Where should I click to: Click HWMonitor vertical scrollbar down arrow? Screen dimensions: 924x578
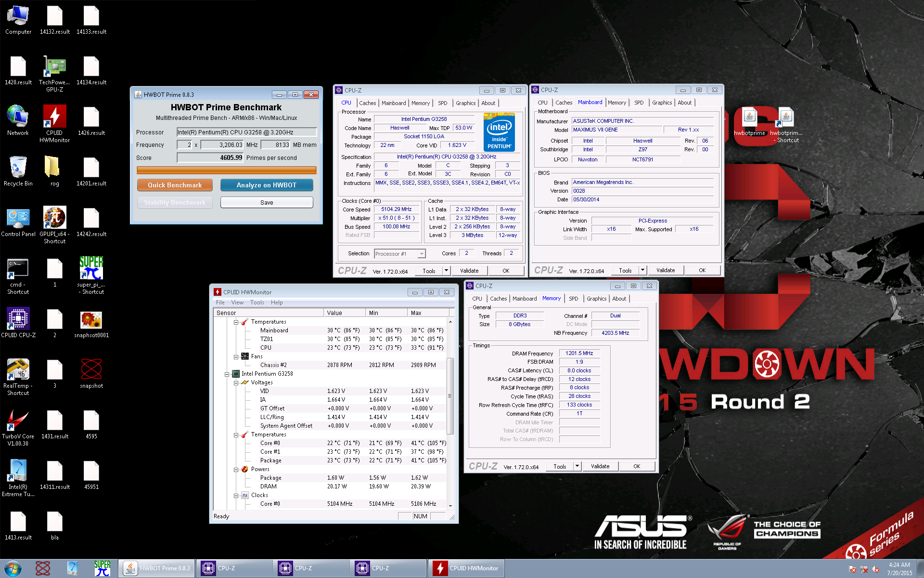(450, 505)
